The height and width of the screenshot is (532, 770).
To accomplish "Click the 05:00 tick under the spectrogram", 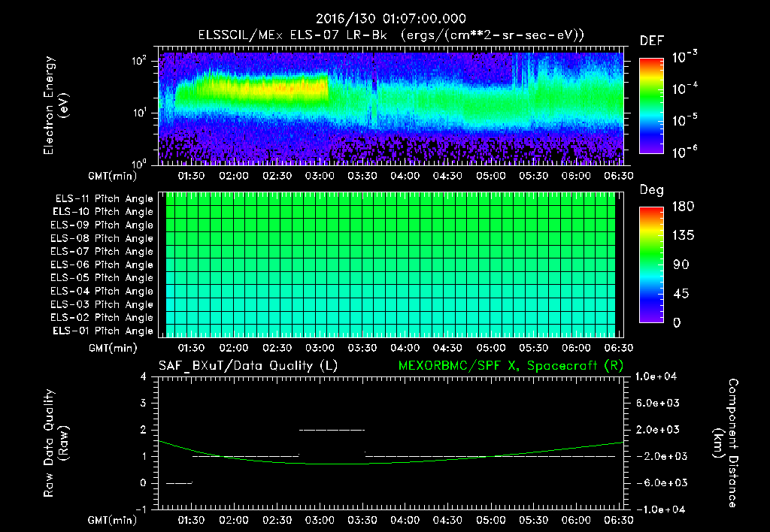I will tap(490, 176).
